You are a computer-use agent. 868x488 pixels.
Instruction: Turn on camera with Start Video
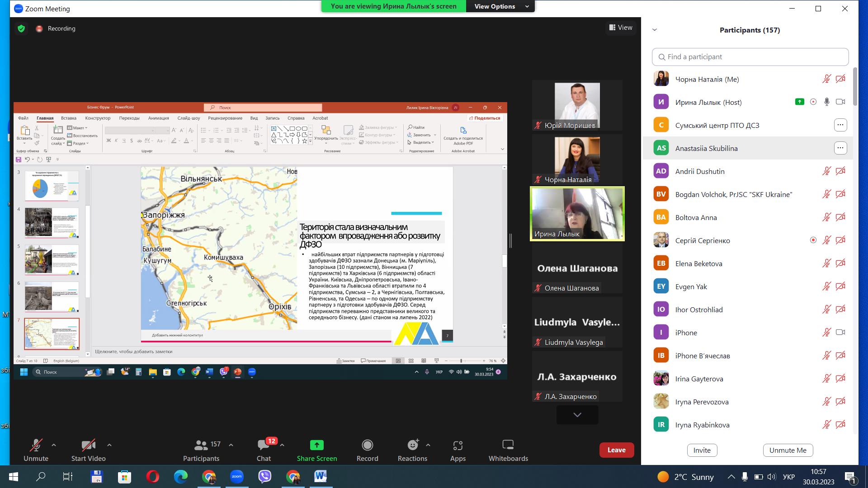click(88, 450)
